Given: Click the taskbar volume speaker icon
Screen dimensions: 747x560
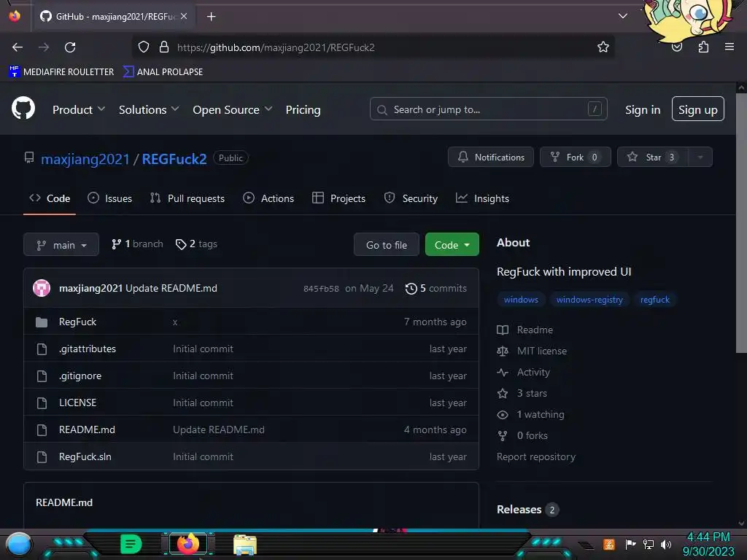Looking at the screenshot, I should (666, 544).
